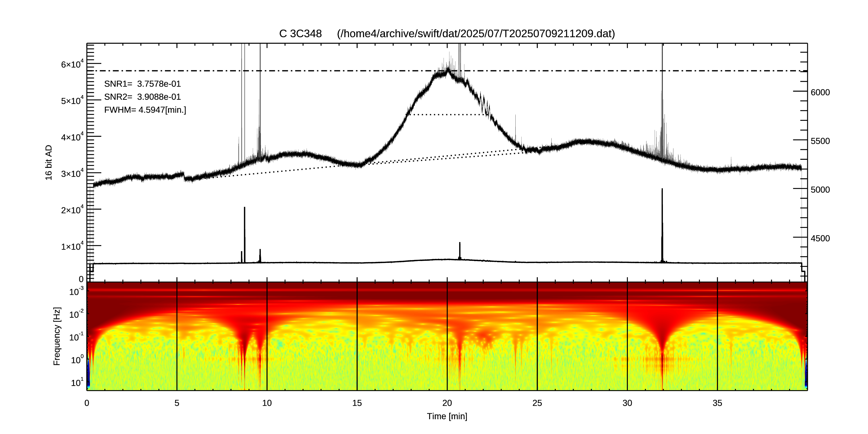Image resolution: width=868 pixels, height=434 pixels.
Task: Click the 10⁻¹ frequency tick label
Action: point(77,337)
